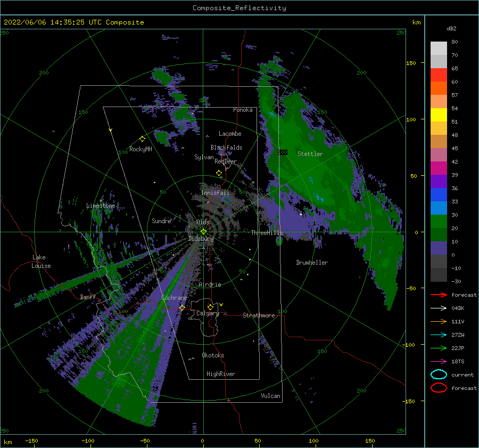Viewport: 479px width, 448px height.
Task: Click the Olds label
Action: [x=203, y=222]
